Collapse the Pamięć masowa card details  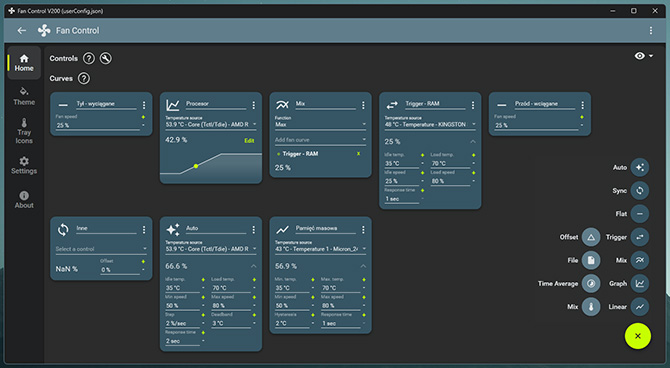[363, 266]
